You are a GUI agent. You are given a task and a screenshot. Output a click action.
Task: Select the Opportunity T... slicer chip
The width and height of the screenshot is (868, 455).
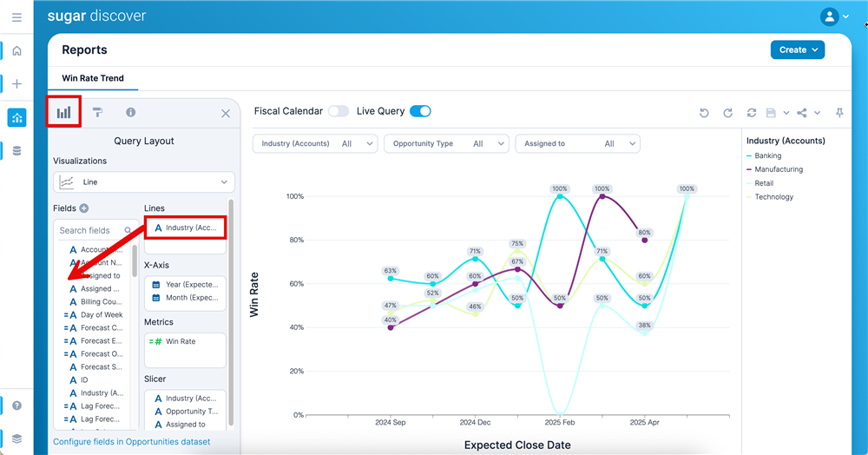(x=186, y=412)
